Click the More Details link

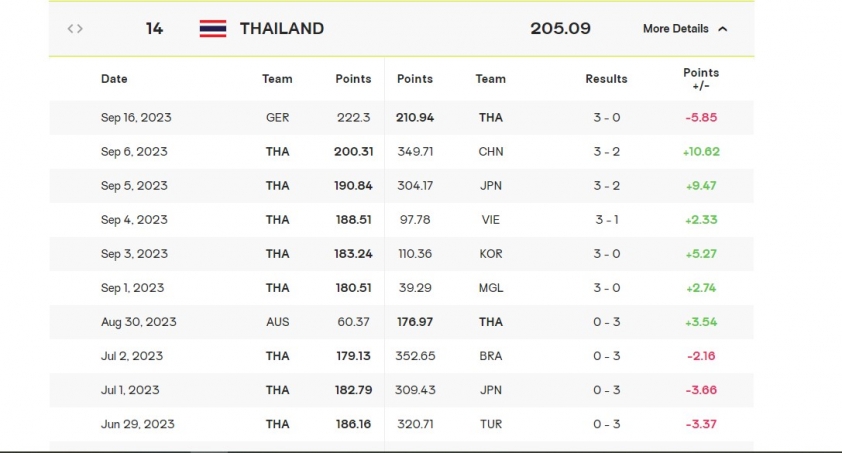[x=676, y=28]
